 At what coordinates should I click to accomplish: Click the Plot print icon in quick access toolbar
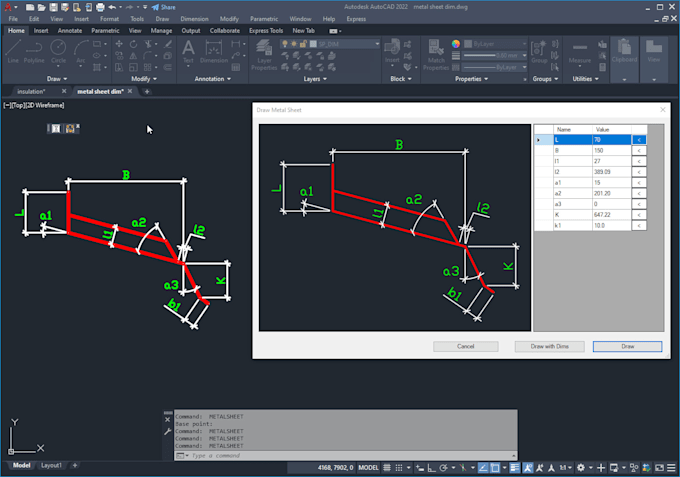tap(100, 7)
